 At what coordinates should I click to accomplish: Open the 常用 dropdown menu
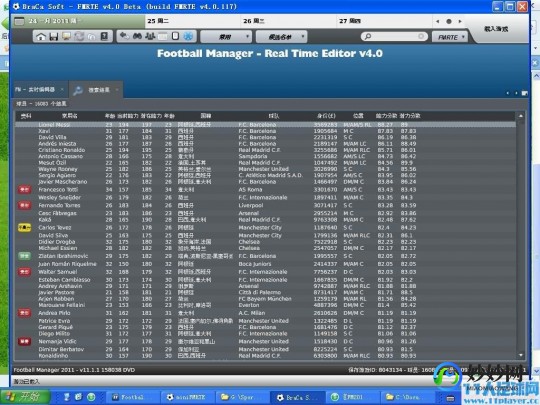click(226, 37)
